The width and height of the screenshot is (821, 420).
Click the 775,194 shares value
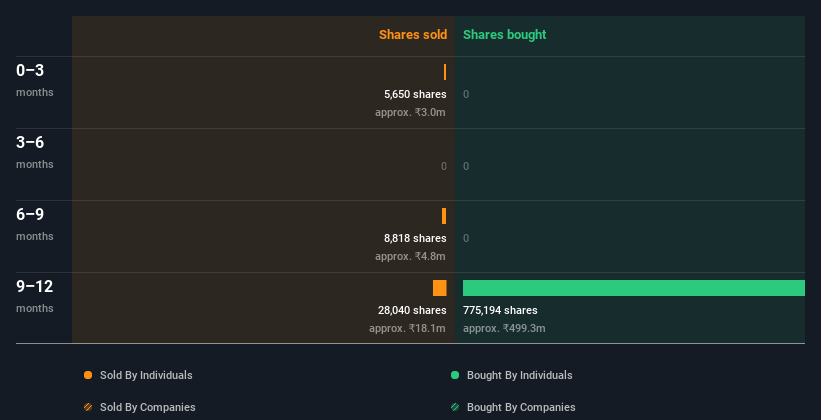click(500, 311)
